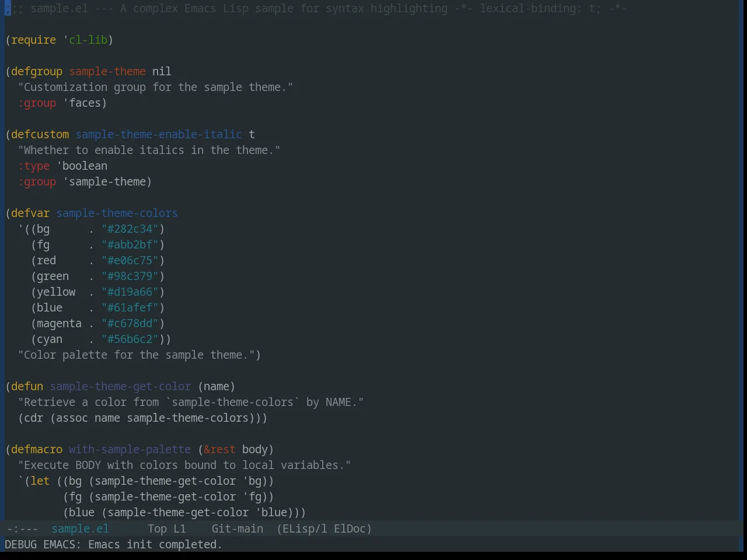The width and height of the screenshot is (747, 560).
Task: Click 'sample-theme-enable-italic' variable name
Action: pos(159,134)
